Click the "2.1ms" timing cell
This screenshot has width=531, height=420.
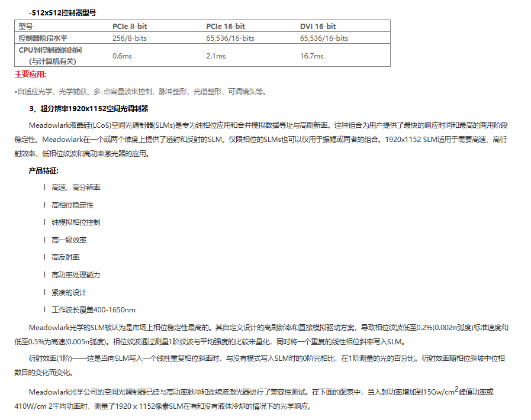(x=215, y=56)
